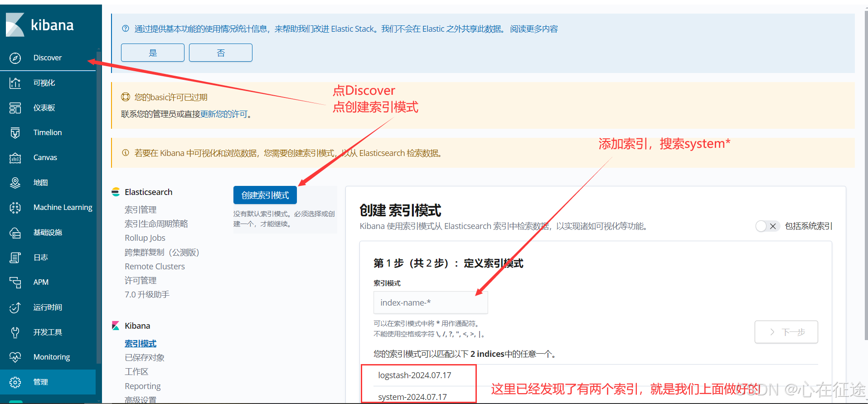Open Canvas in the side menu
This screenshot has height=404, width=868.
(x=48, y=158)
